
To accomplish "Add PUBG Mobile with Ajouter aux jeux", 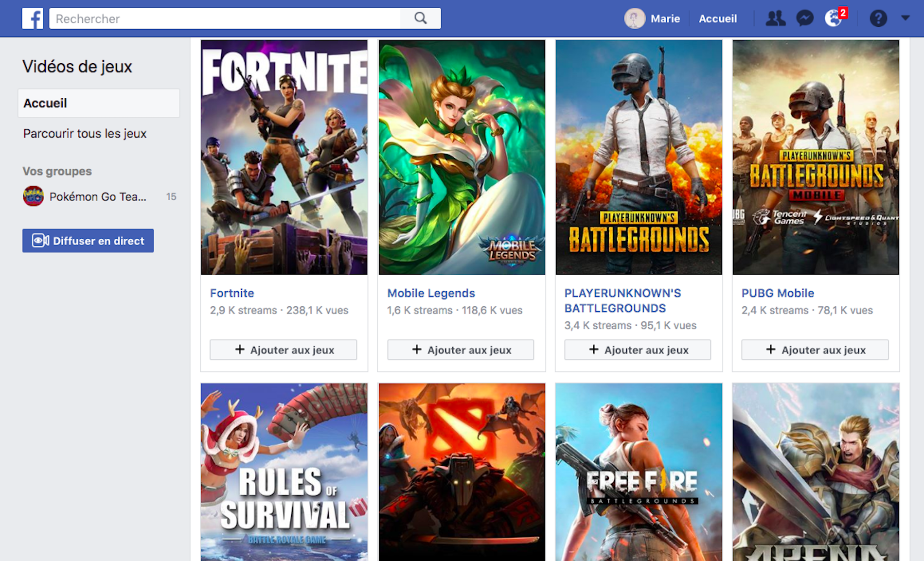I will point(815,350).
